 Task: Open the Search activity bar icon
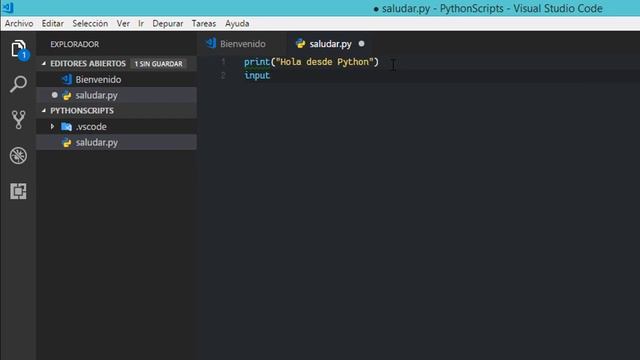pyautogui.click(x=18, y=84)
